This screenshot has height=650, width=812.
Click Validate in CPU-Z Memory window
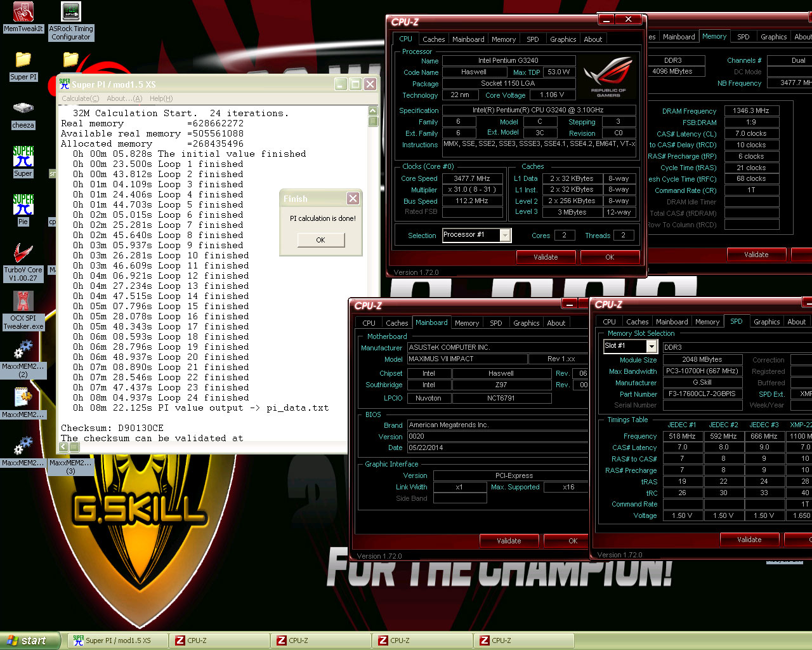click(756, 255)
